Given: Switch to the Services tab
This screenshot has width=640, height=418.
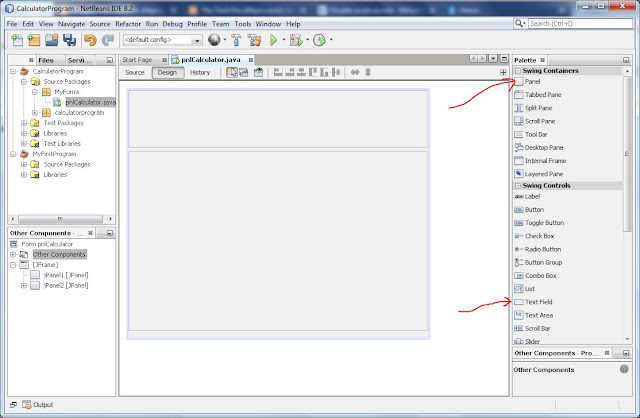Looking at the screenshot, I should 80,60.
